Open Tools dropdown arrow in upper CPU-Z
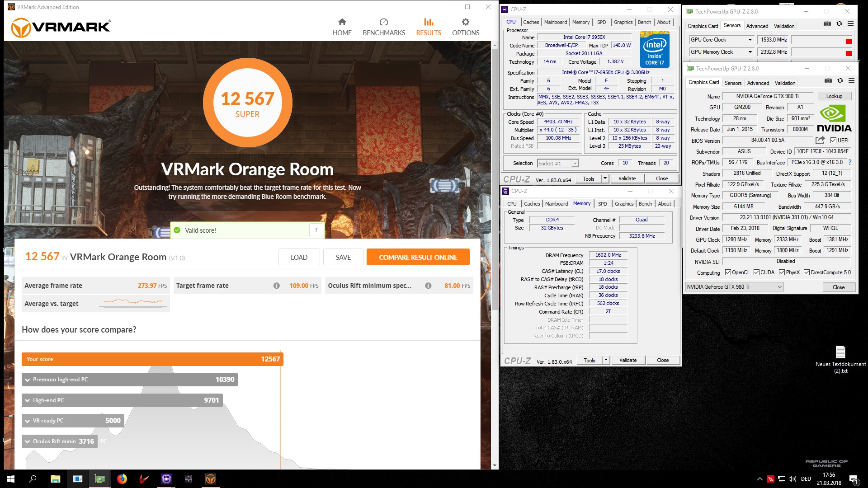Screen dimensions: 868x488 604,178
